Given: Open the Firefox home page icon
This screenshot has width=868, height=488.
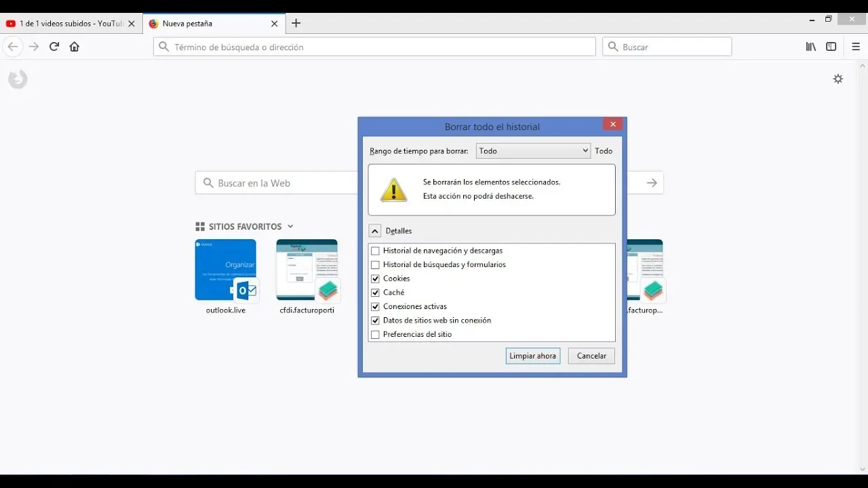Looking at the screenshot, I should (75, 47).
